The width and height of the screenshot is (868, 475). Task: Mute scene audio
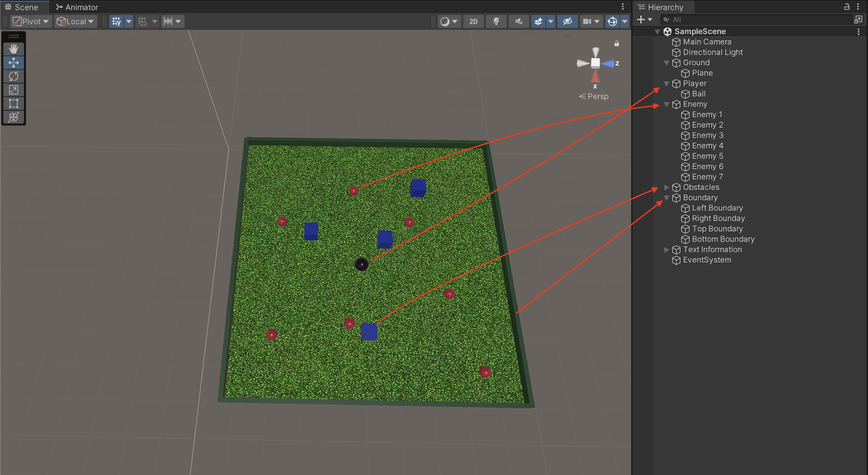point(519,21)
